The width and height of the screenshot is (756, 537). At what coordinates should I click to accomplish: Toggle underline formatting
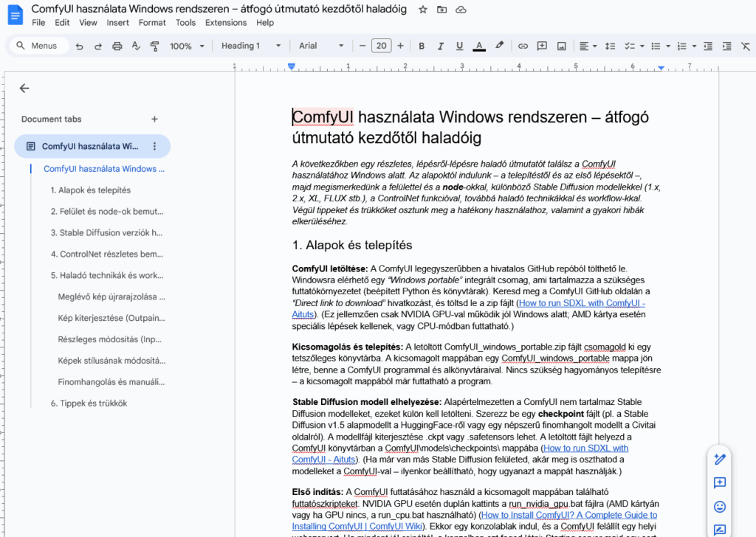click(x=459, y=46)
